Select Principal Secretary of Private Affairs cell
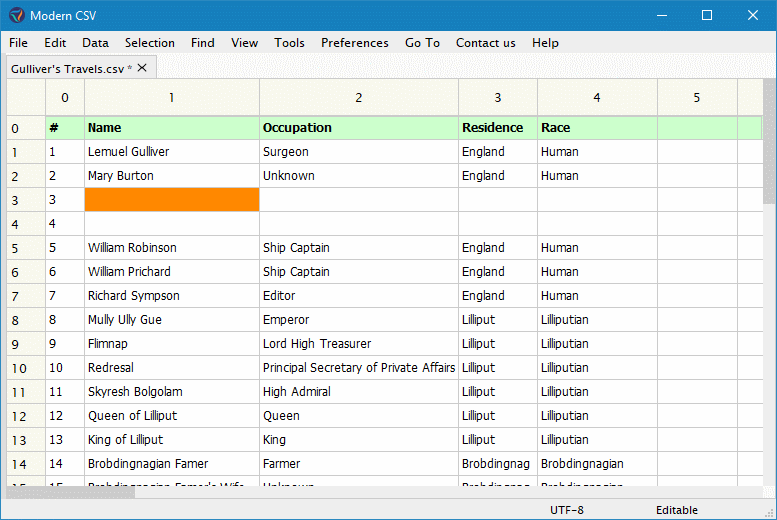Viewport: 777px width, 520px height. tap(359, 368)
